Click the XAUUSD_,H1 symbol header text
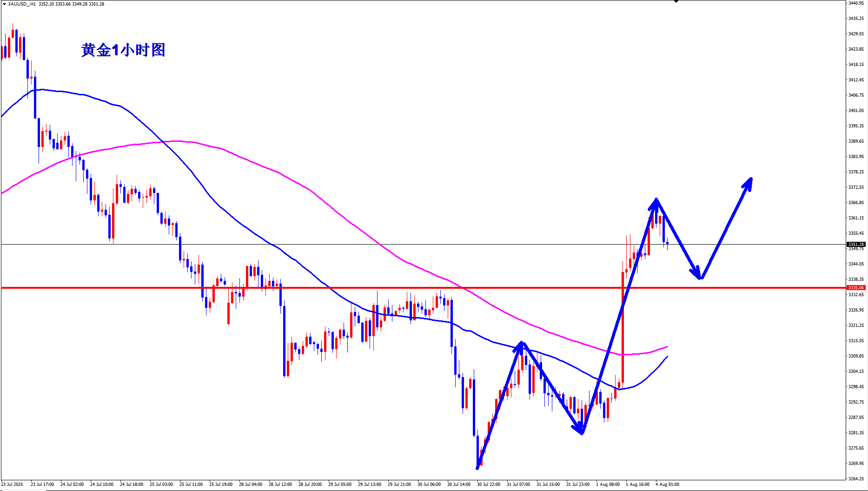 22,4
